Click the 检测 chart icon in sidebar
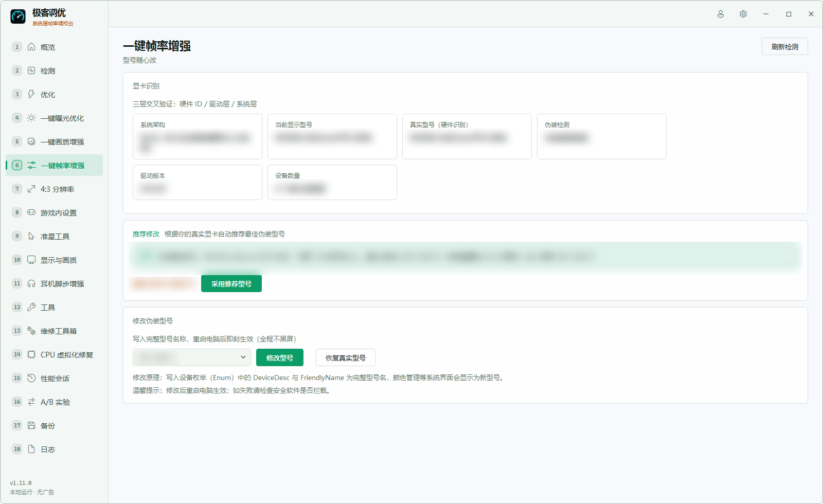 [x=31, y=70]
